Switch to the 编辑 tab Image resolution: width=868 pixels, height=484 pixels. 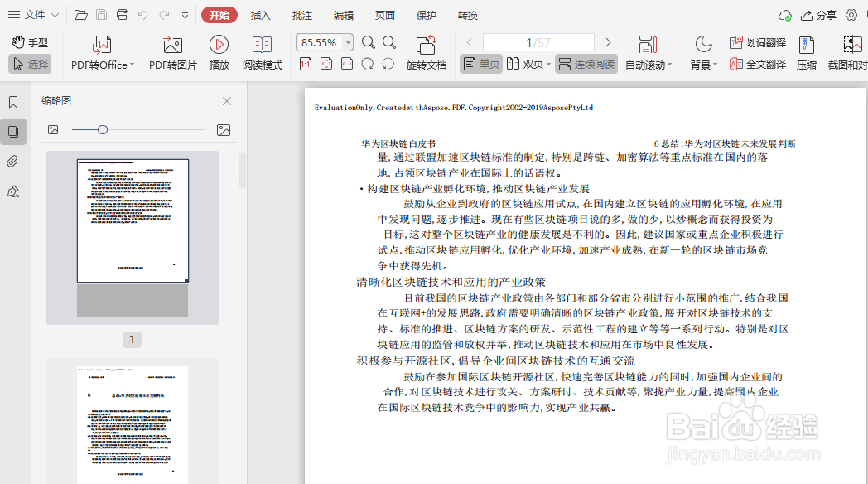[343, 16]
